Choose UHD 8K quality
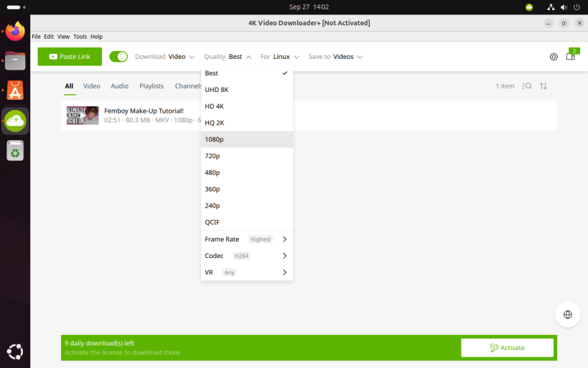This screenshot has height=368, width=588. [247, 90]
